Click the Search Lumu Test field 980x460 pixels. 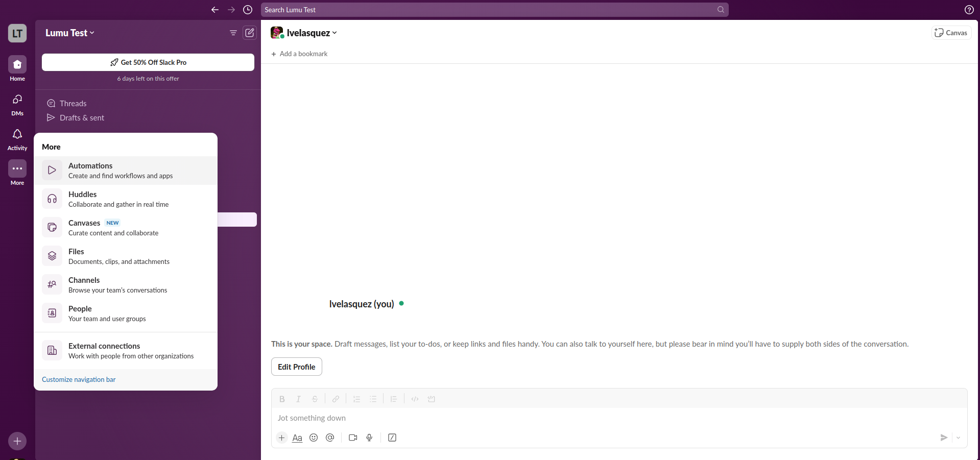tap(490, 10)
